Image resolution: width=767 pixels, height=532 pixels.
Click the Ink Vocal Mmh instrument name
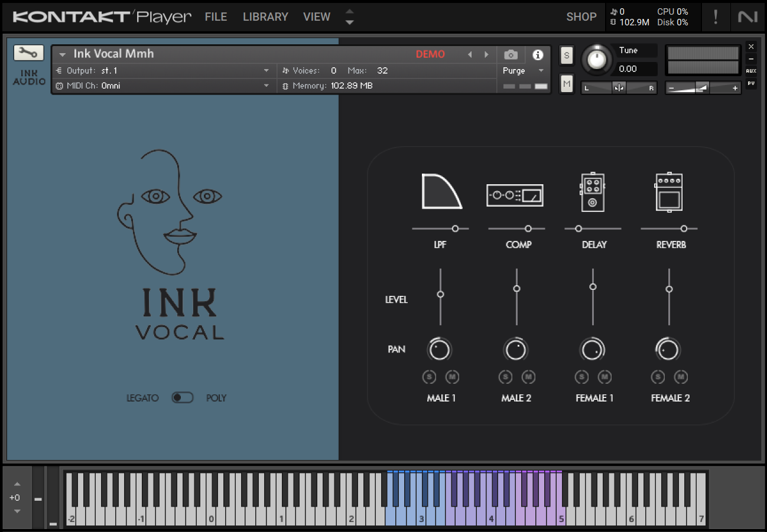113,54
